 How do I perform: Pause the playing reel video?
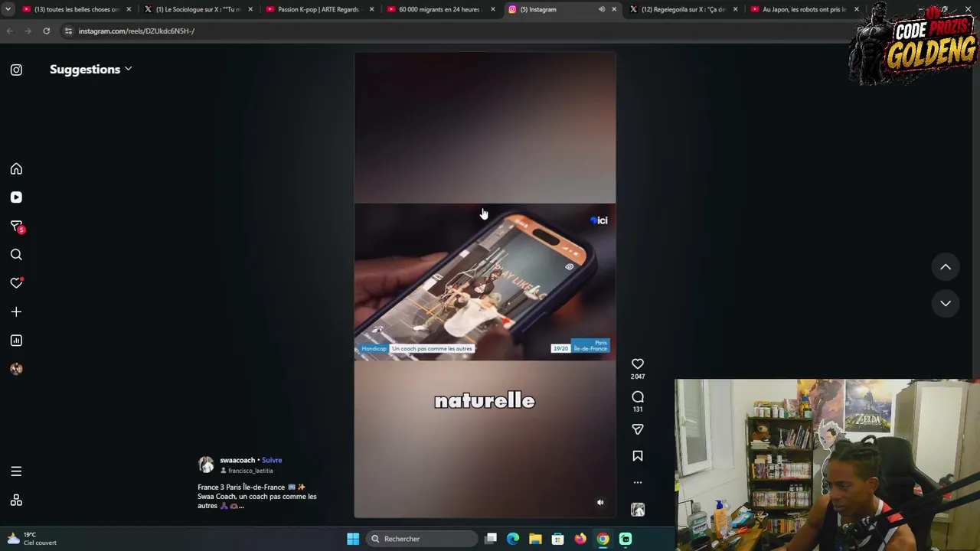coord(485,285)
